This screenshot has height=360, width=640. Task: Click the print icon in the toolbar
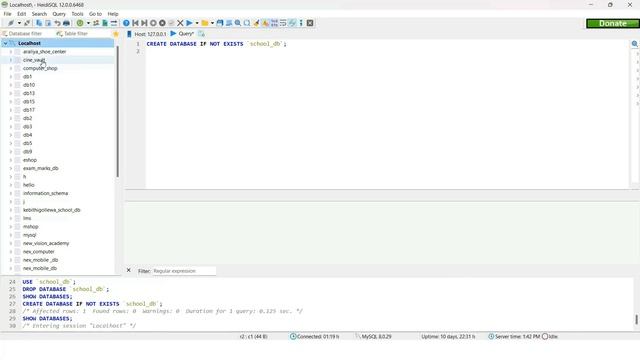66,23
